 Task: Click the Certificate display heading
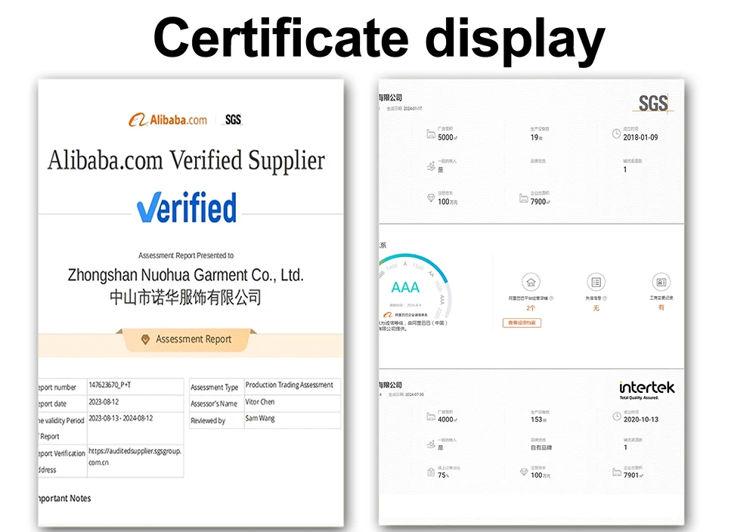[x=379, y=39]
